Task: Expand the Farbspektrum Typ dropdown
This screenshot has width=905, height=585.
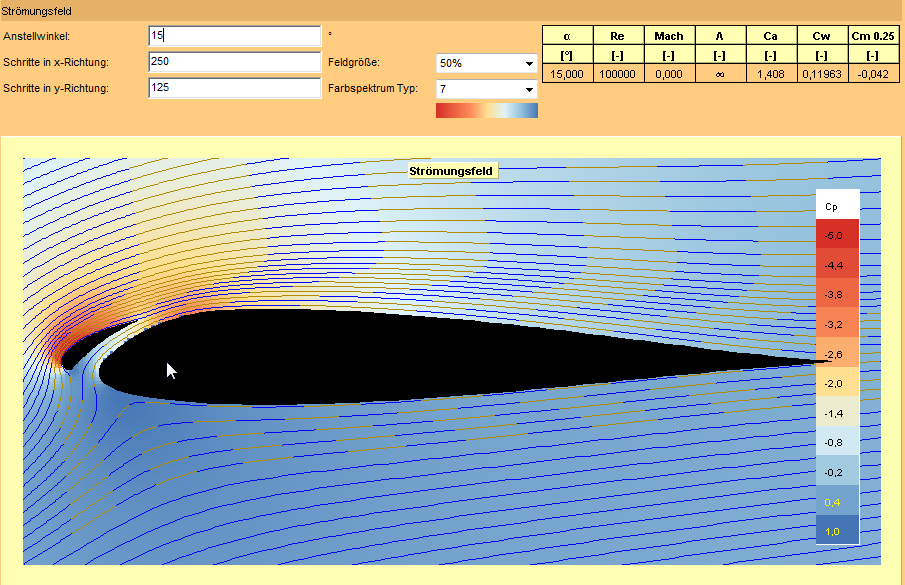Action: (x=487, y=89)
